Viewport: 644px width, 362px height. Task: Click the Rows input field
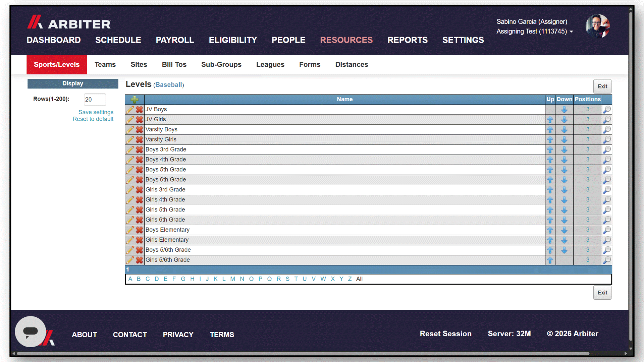click(95, 100)
